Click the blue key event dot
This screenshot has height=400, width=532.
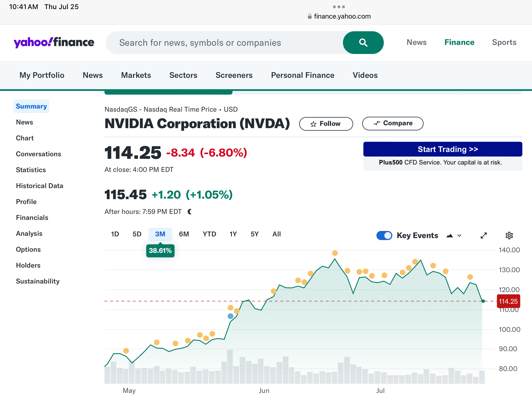tap(231, 316)
